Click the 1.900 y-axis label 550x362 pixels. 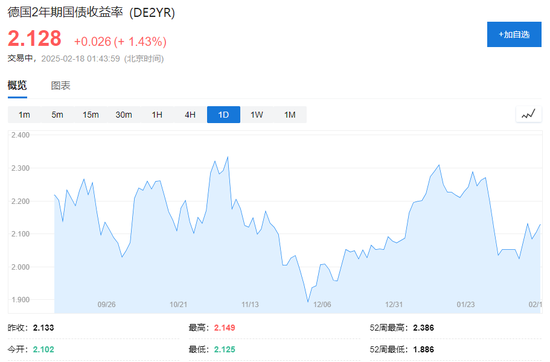[20, 300]
